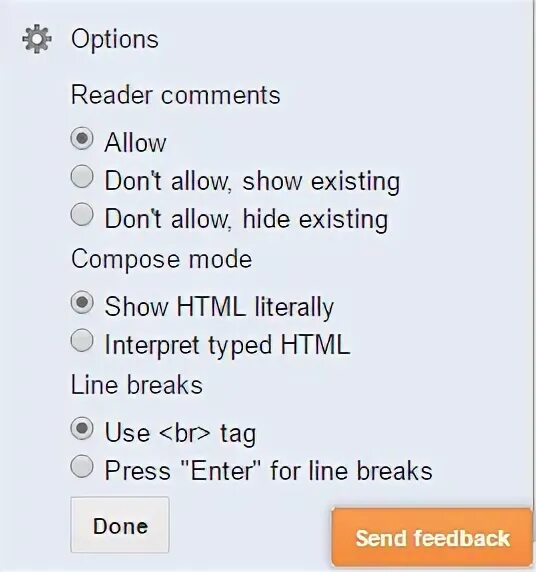This screenshot has width=536, height=572.
Task: Enable the 'Press "Enter" for line breaks' radio circle
Action: [82, 466]
